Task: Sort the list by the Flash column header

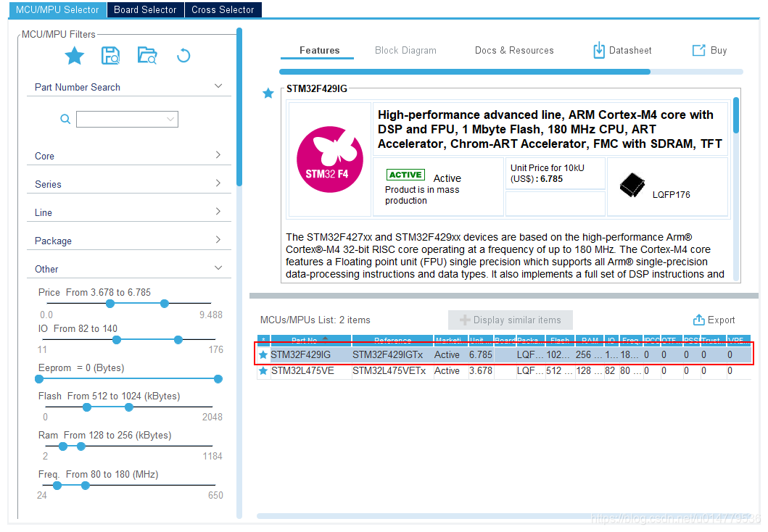Action: point(560,340)
